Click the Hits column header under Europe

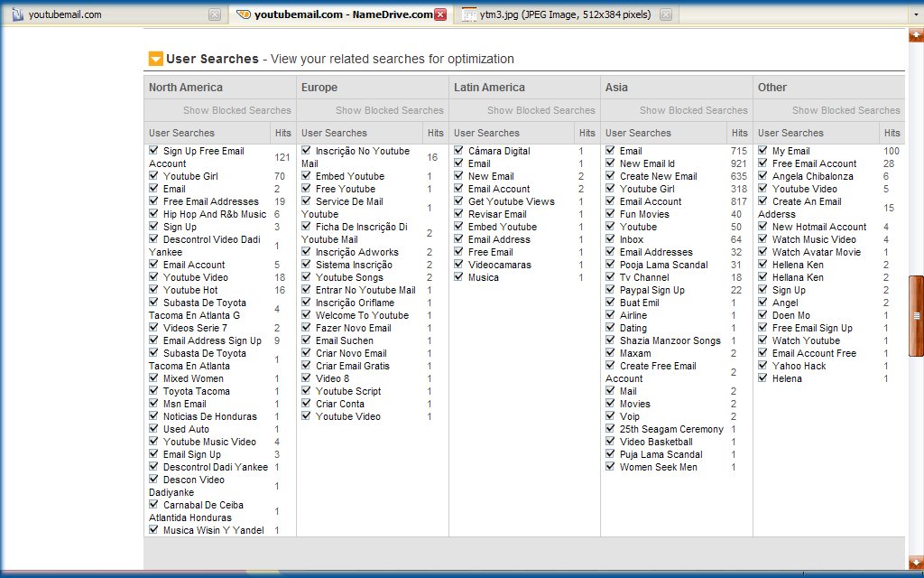click(436, 133)
